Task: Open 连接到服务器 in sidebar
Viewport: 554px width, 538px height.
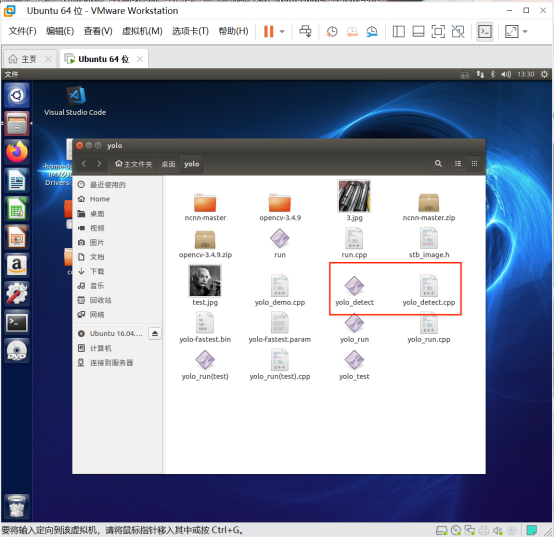Action: pos(117,363)
